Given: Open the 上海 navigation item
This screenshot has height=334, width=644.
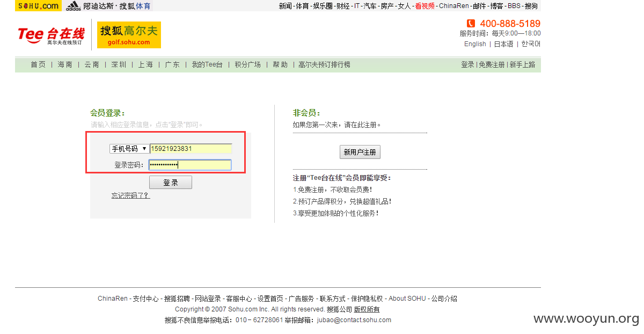Looking at the screenshot, I should pyautogui.click(x=145, y=64).
